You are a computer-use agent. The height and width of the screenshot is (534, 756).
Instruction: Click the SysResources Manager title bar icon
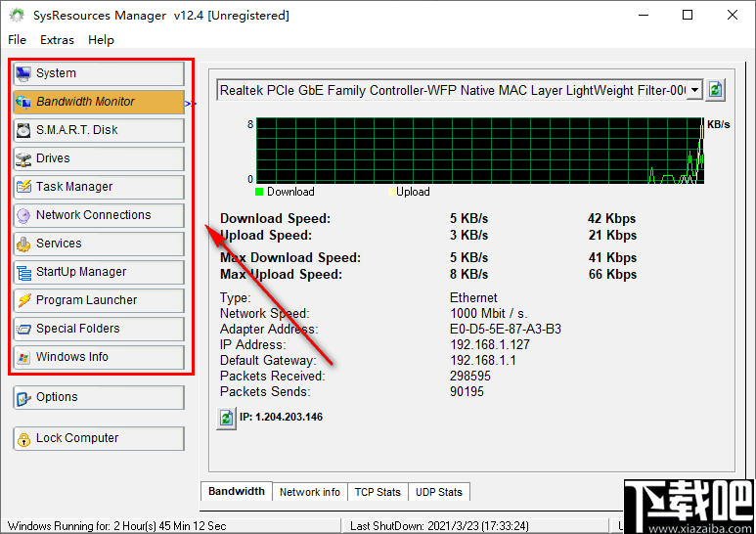(x=17, y=16)
